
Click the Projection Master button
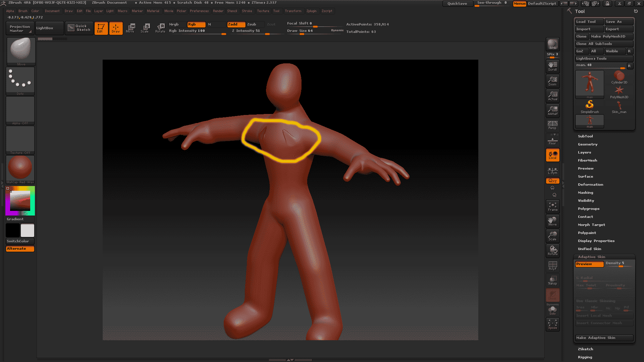(x=20, y=28)
